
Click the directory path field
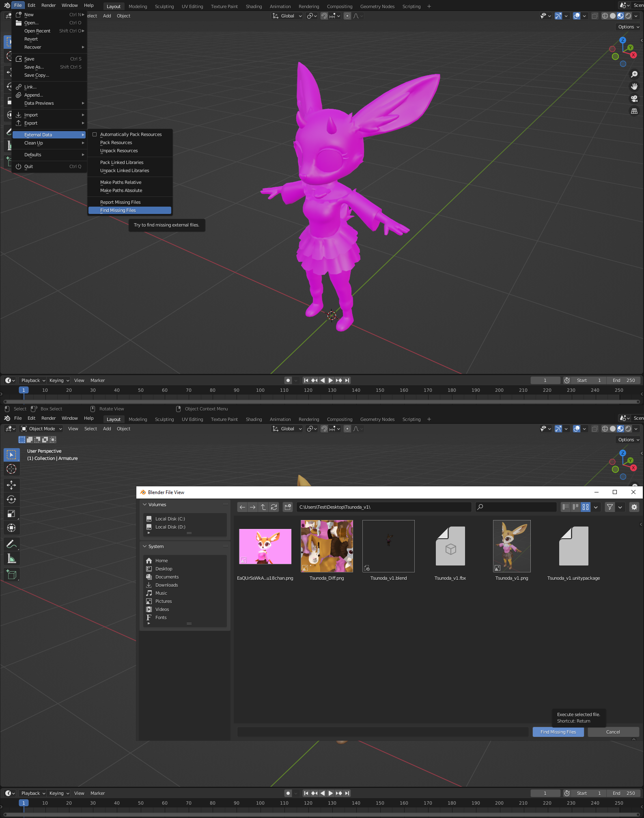(x=384, y=507)
